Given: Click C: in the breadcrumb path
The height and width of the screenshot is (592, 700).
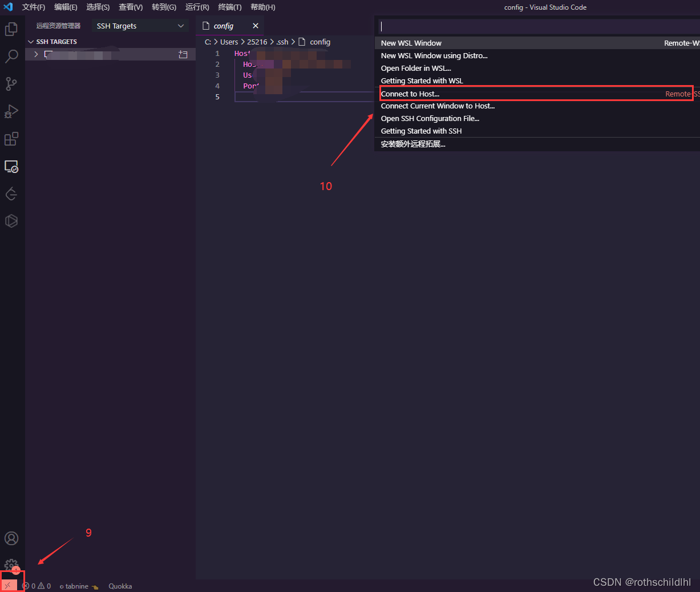Looking at the screenshot, I should pos(208,42).
